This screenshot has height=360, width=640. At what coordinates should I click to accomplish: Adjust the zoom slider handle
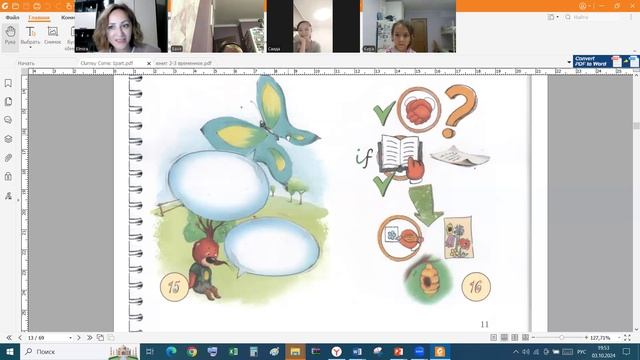pos(562,338)
